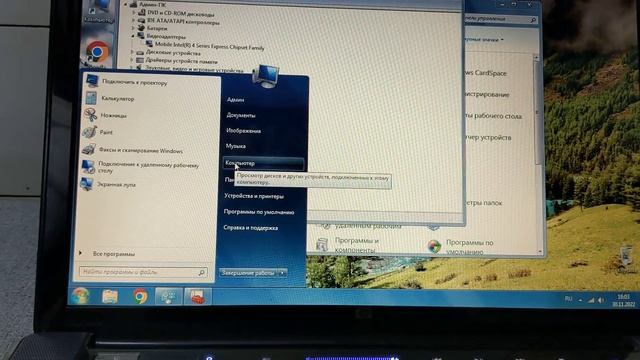Expand Дисковые устройства node
The height and width of the screenshot is (360, 640).
(x=132, y=52)
